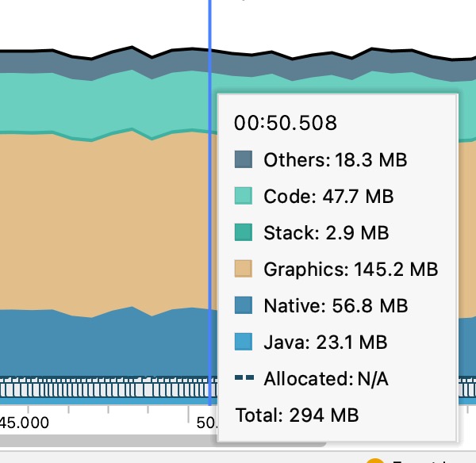Image resolution: width=476 pixels, height=463 pixels.
Task: Click the Java legend color swatch
Action: [x=244, y=342]
